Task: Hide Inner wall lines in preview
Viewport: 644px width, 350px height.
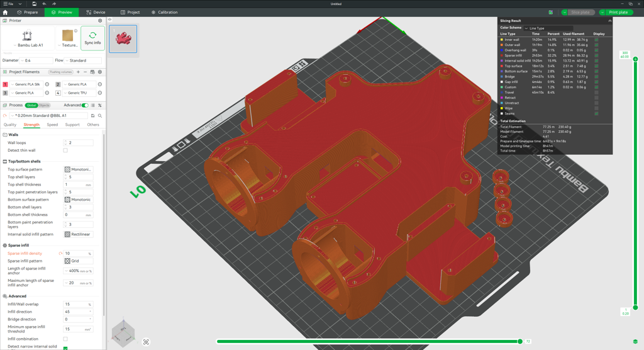Action: pyautogui.click(x=596, y=40)
